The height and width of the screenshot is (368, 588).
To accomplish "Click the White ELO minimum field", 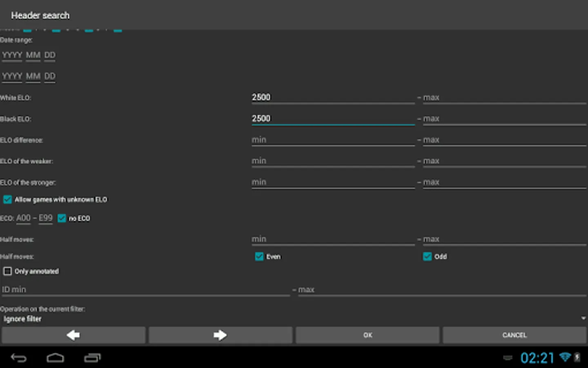I will point(333,97).
